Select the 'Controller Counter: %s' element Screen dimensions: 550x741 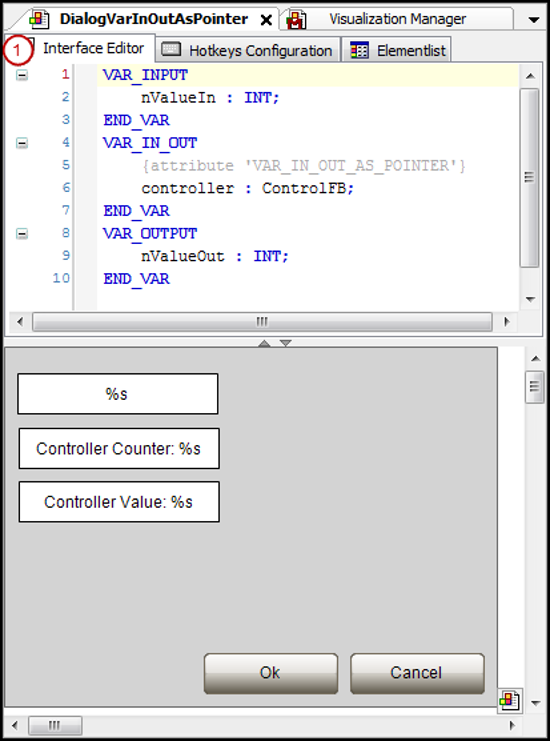(x=119, y=448)
